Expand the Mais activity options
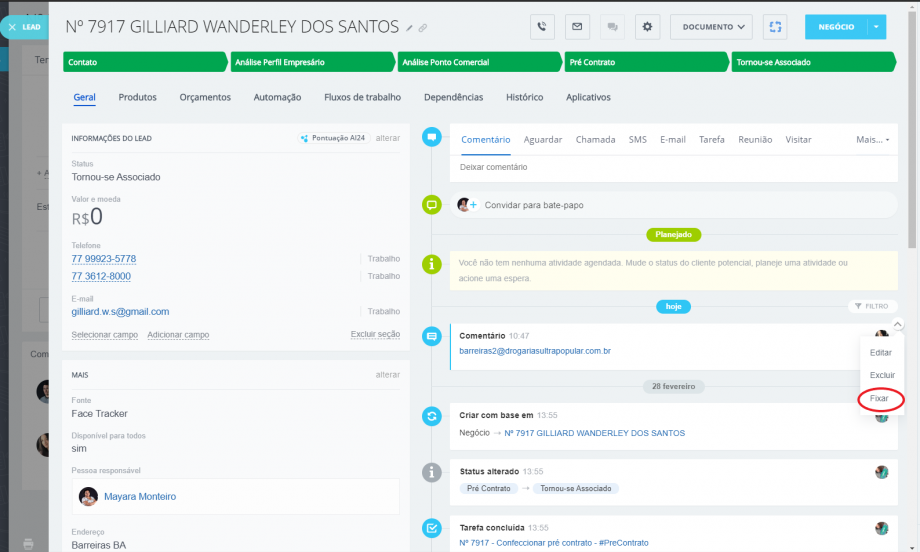The width and height of the screenshot is (920, 552). pyautogui.click(x=872, y=140)
